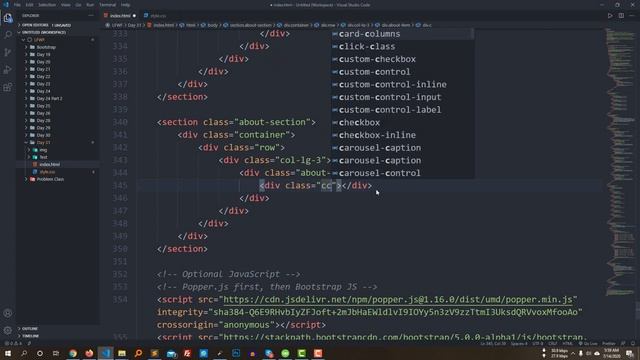Open the action center notification icon
This screenshot has height=360, width=640.
pos(630,353)
